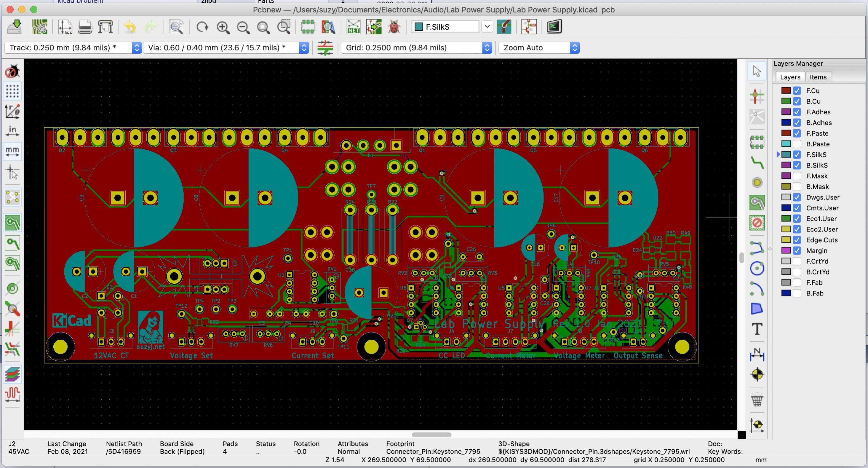
Task: Open the Zoom Auto dropdown
Action: pyautogui.click(x=539, y=47)
